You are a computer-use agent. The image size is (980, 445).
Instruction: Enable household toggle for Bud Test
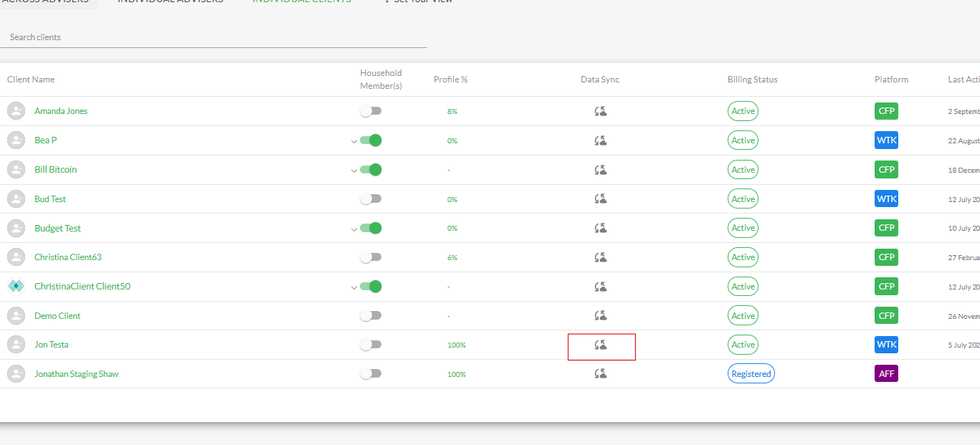click(371, 198)
